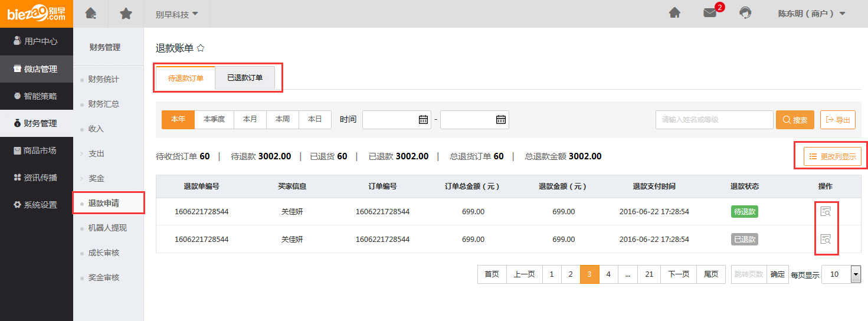Click the favorite star beside 退款账单 title
The height and width of the screenshot is (321, 868).
[x=201, y=48]
